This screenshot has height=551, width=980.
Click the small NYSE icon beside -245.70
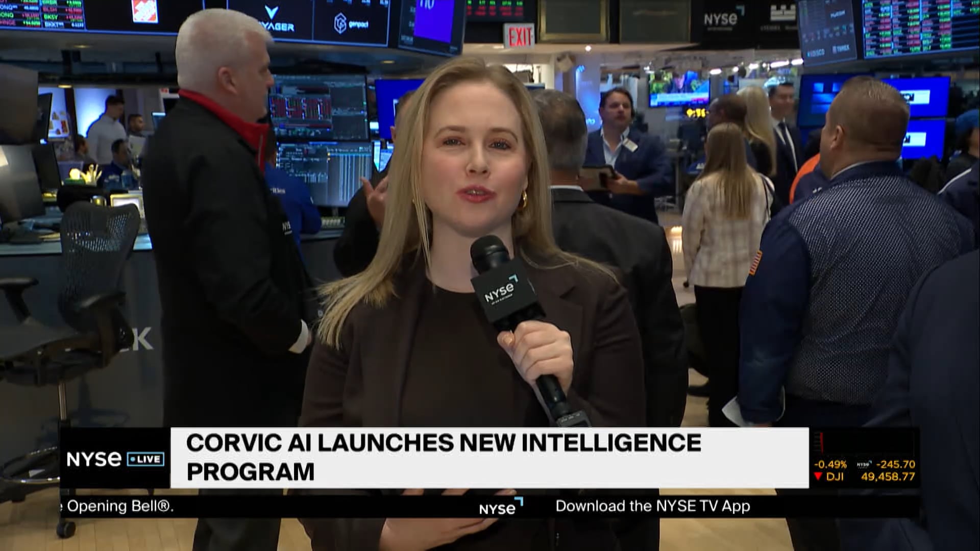864,464
